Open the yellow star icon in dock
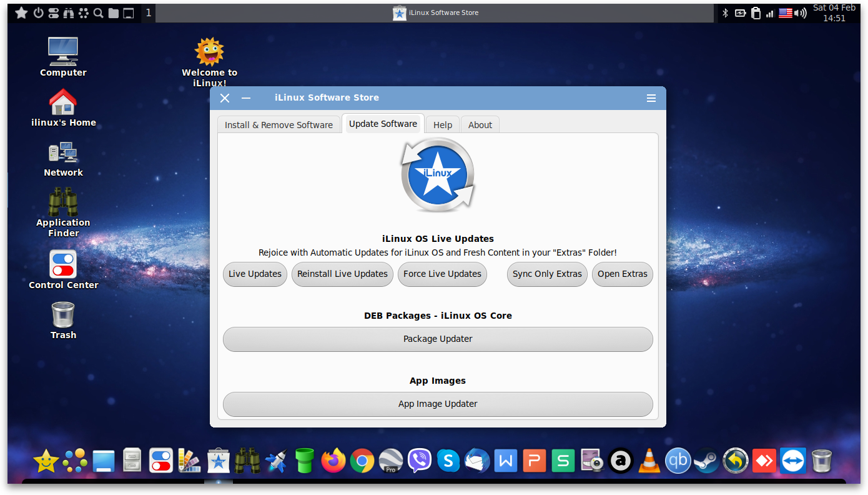Viewport: 868px width, 495px height. coord(46,461)
